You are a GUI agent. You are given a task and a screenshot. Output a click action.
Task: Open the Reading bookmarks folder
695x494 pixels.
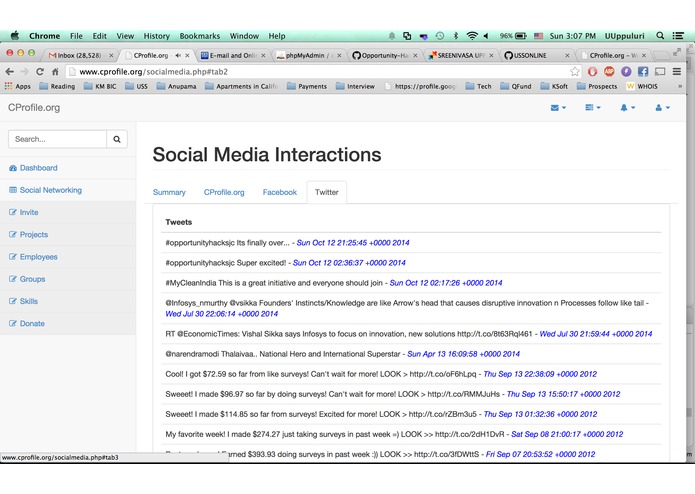[x=57, y=86]
